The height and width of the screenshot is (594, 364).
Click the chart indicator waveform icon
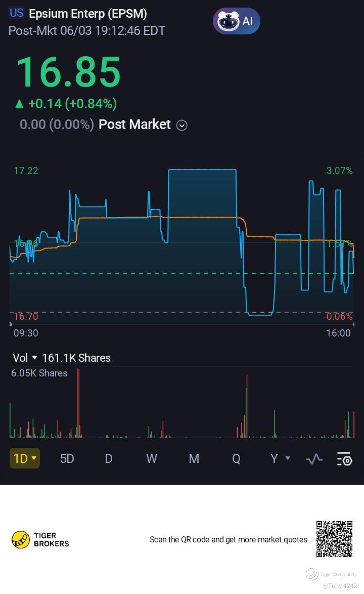tap(314, 459)
